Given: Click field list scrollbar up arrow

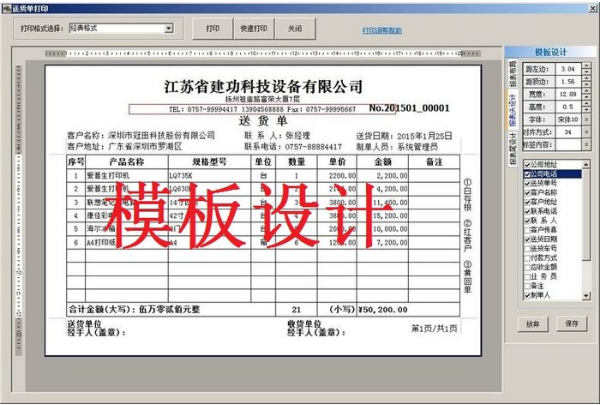Looking at the screenshot, I should tap(586, 165).
